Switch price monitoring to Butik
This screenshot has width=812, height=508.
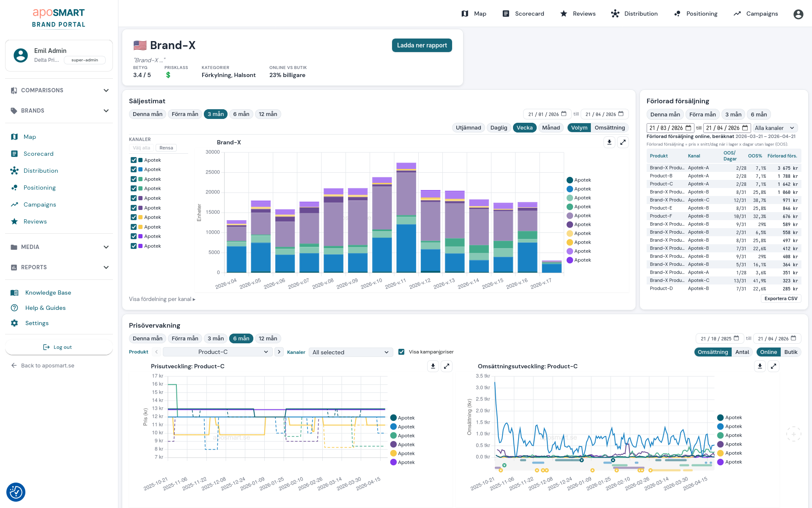coord(790,352)
